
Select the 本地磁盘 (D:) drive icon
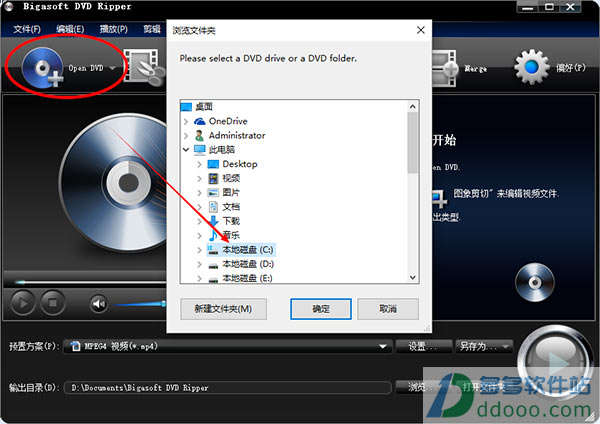coord(213,265)
